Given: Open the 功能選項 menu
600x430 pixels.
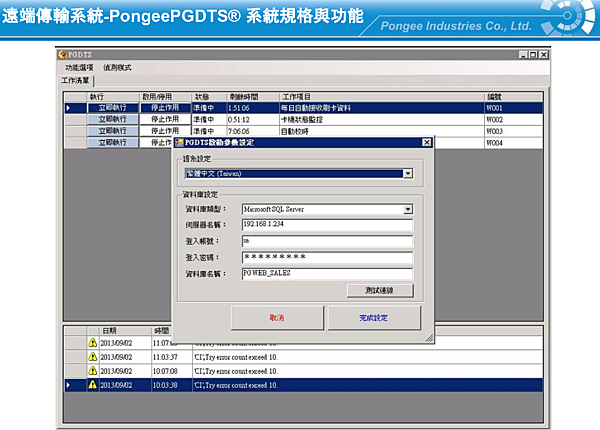Looking at the screenshot, I should [79, 68].
